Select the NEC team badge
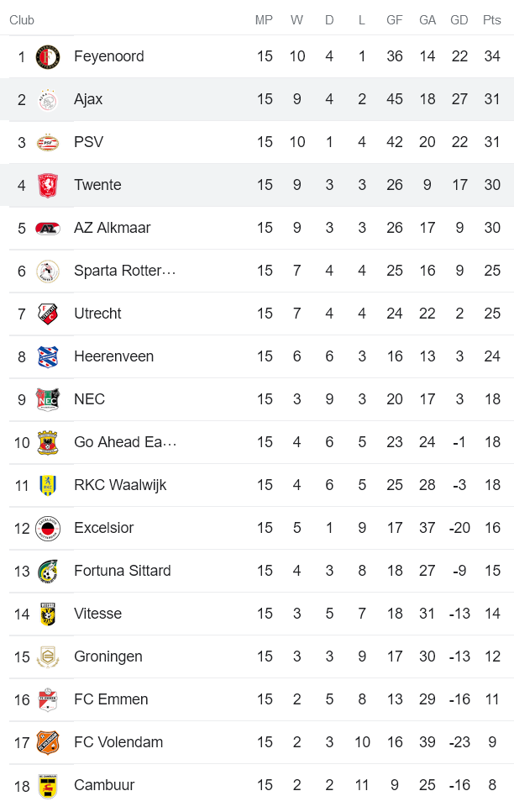 click(x=48, y=400)
